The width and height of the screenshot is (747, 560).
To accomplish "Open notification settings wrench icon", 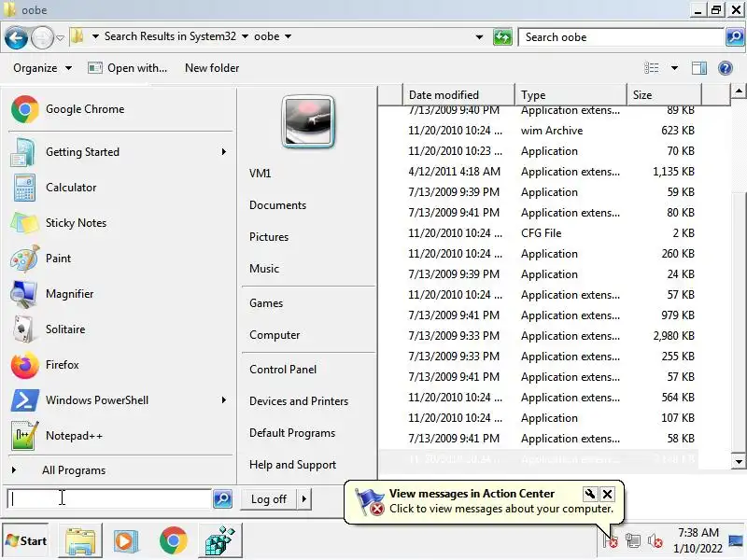I will point(590,494).
